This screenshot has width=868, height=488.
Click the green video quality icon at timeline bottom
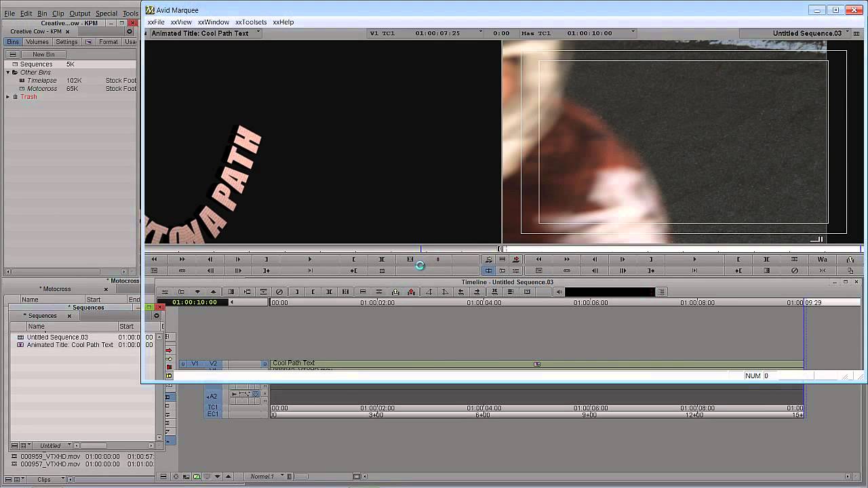pos(197,476)
